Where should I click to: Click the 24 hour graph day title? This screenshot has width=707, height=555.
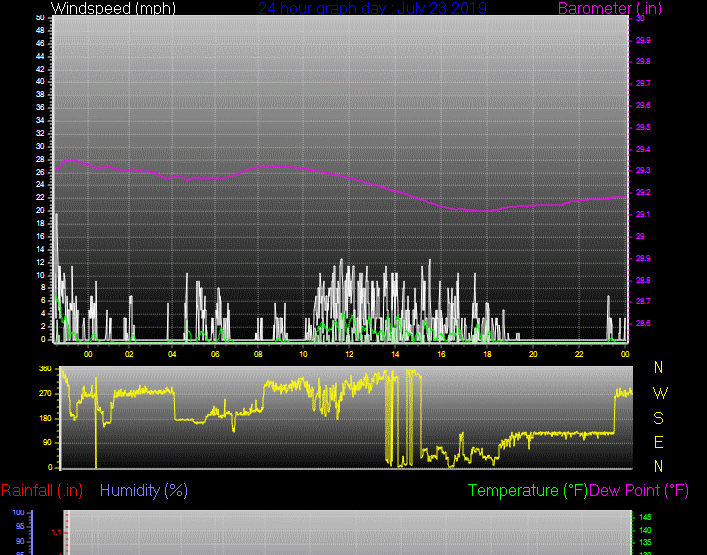click(x=372, y=9)
